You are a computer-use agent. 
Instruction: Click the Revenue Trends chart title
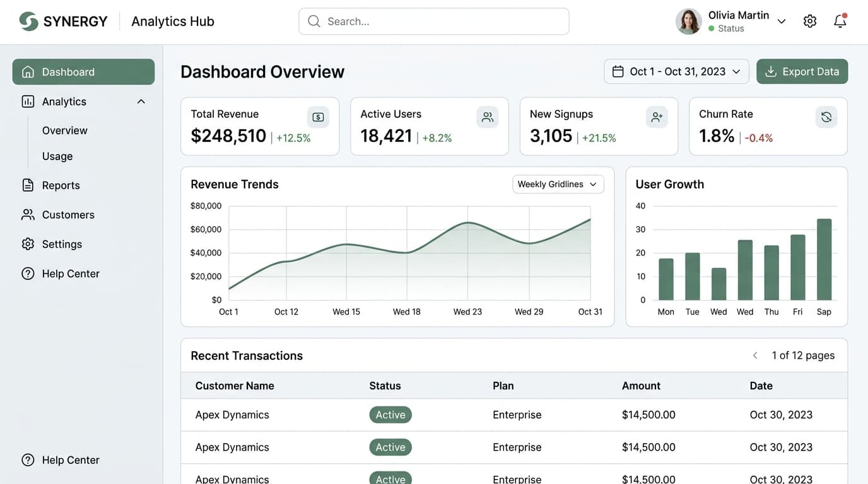click(235, 185)
